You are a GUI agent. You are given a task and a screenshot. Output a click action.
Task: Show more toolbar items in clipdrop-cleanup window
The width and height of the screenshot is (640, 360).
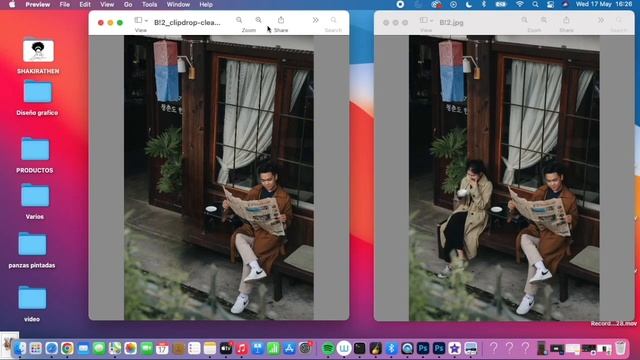316,20
